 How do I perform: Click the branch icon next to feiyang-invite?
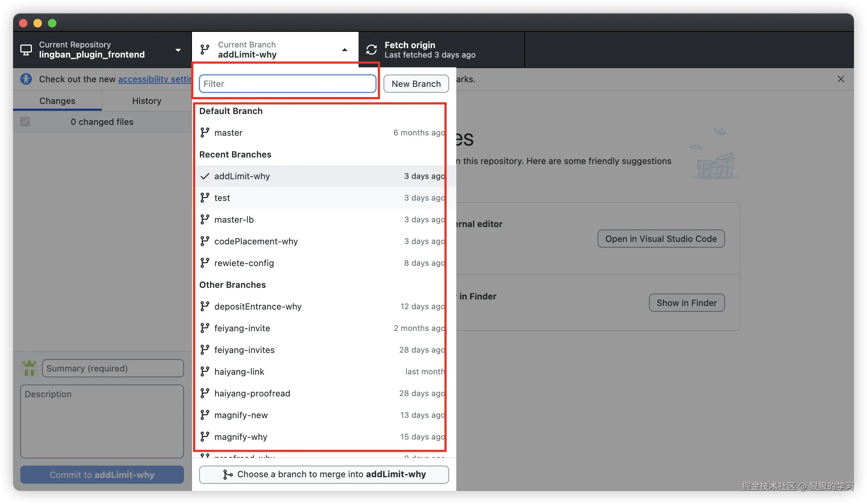tap(205, 328)
